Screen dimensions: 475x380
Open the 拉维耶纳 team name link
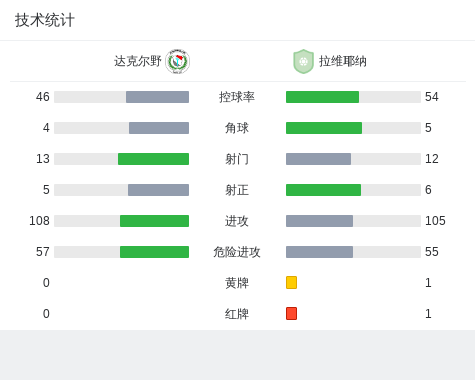(x=343, y=61)
